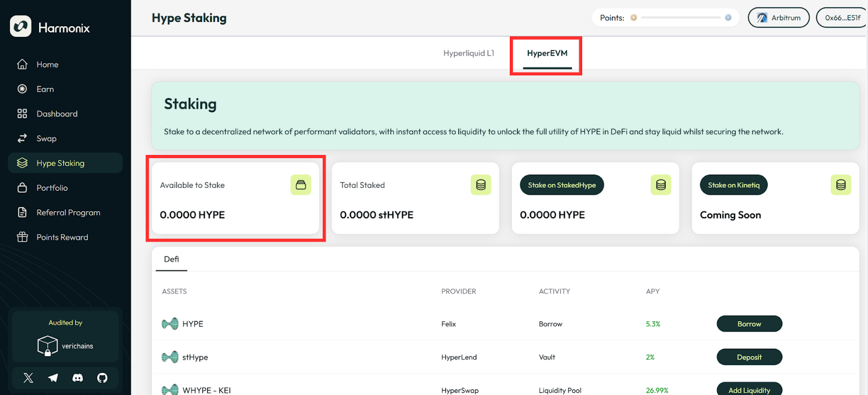The height and width of the screenshot is (395, 868).
Task: Open the Telegram channel icon
Action: coord(53,378)
